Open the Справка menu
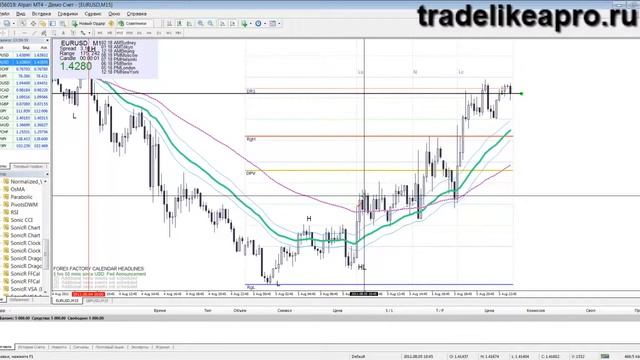Viewport: 640px width, 360px height. (136, 13)
